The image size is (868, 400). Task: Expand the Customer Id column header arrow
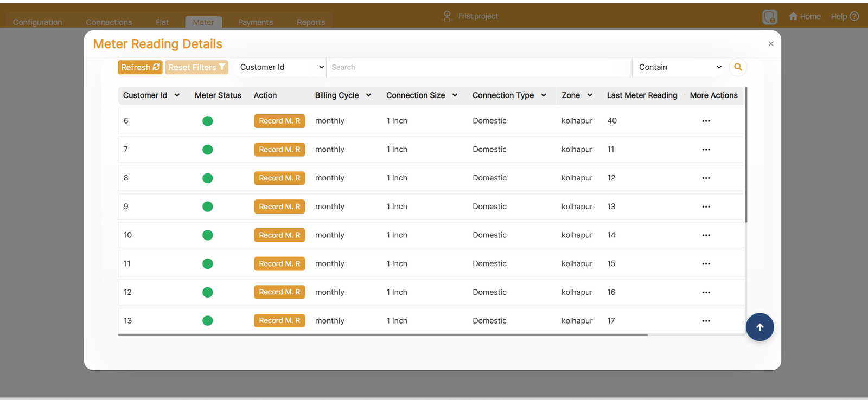click(x=177, y=95)
